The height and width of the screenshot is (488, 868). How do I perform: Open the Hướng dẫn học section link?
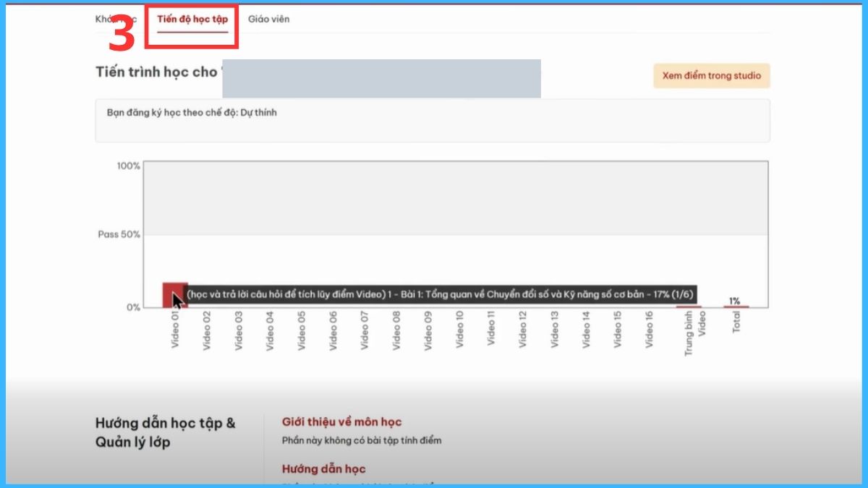[323, 469]
